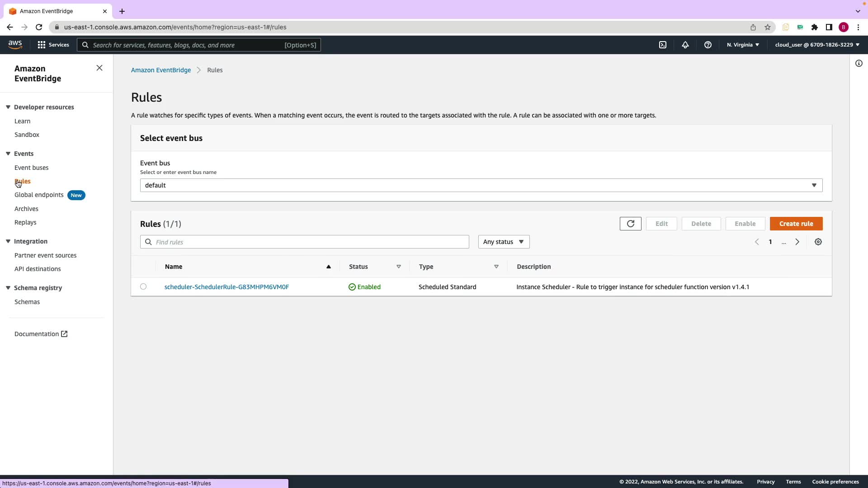Open AWS CloudShell icon in header
The width and height of the screenshot is (868, 488).
[662, 45]
